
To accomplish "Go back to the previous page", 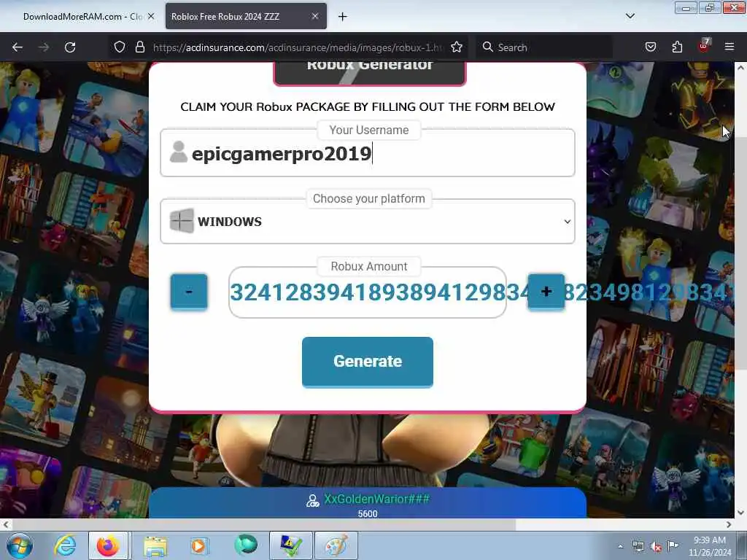I will click(18, 47).
